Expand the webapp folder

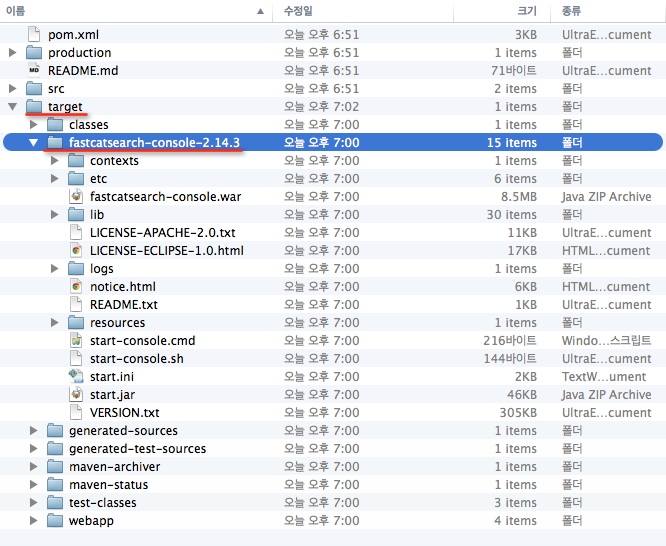pos(34,521)
